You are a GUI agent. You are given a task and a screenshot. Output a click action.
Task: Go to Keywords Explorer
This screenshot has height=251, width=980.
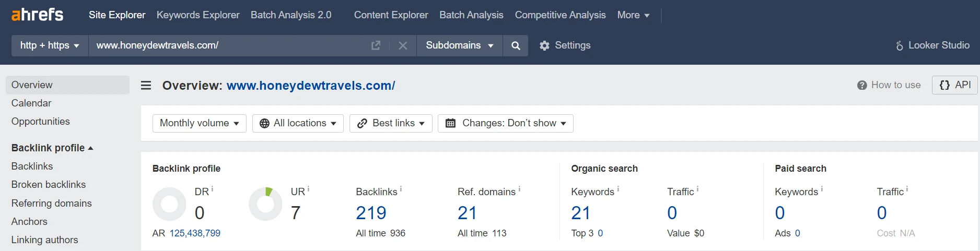click(198, 15)
